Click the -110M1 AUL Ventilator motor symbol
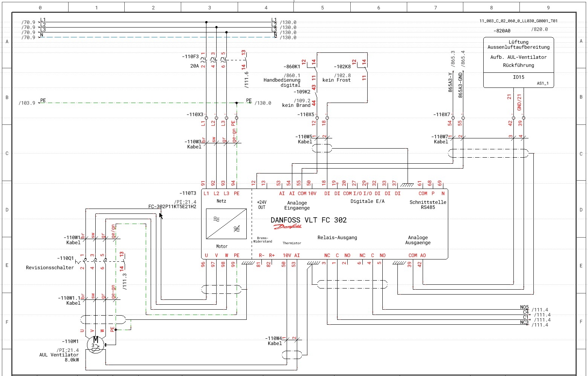 (95, 344)
